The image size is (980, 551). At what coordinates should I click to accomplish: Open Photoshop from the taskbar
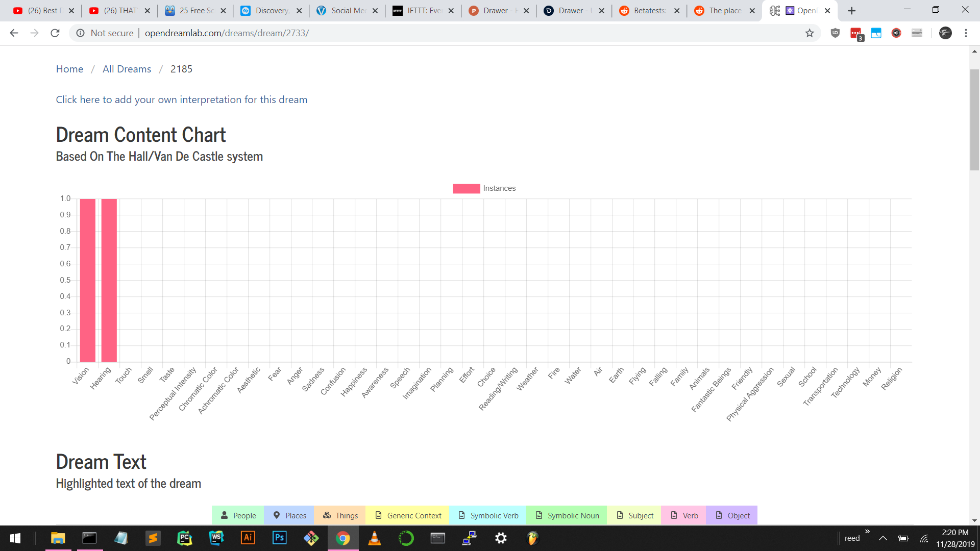279,538
